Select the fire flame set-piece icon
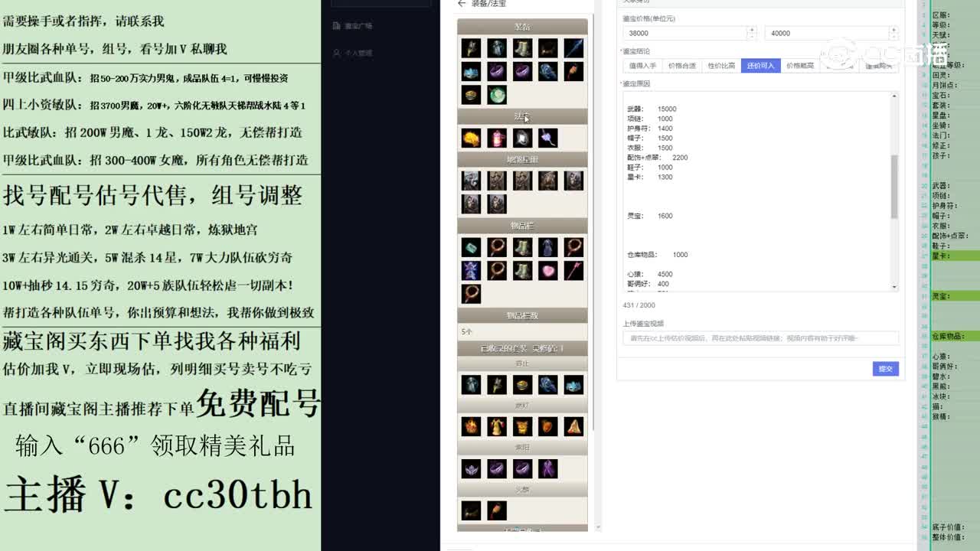Viewport: 980px width, 551px height. [x=471, y=426]
